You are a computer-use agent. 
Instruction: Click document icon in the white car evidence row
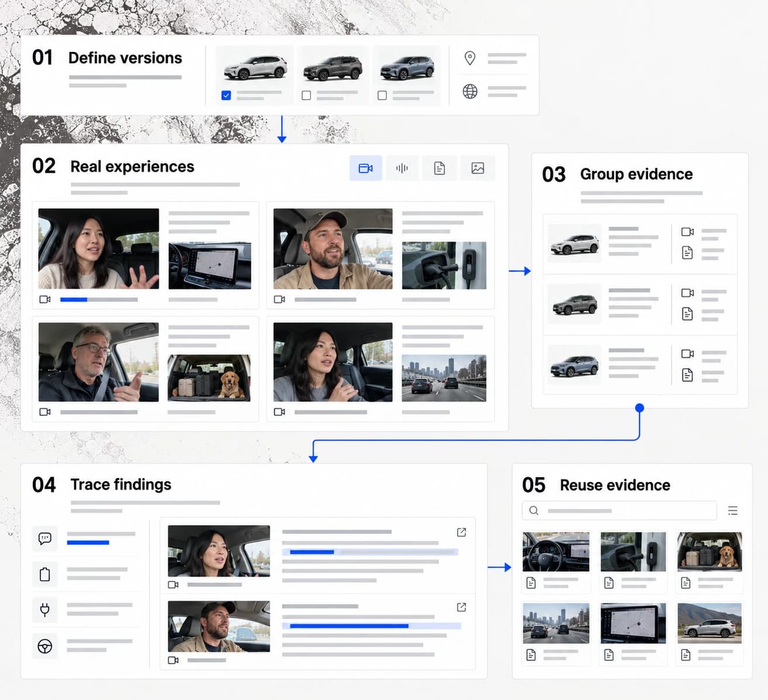(687, 253)
